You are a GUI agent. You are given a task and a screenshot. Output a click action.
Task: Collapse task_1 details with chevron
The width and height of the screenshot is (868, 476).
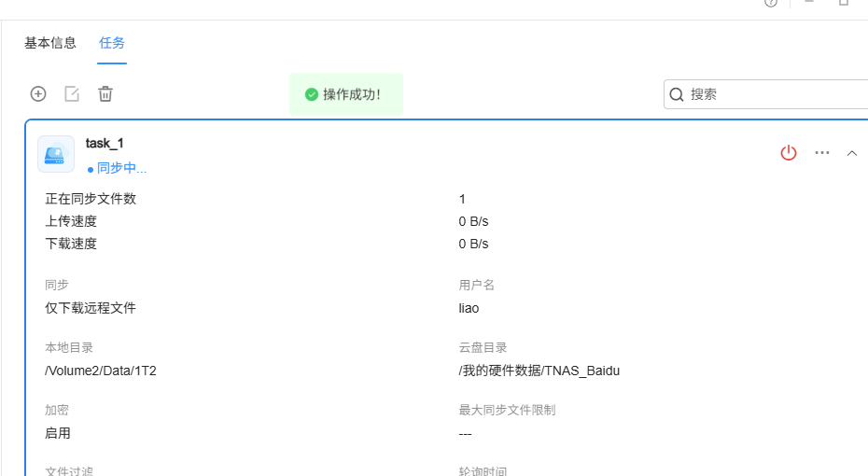tap(852, 153)
